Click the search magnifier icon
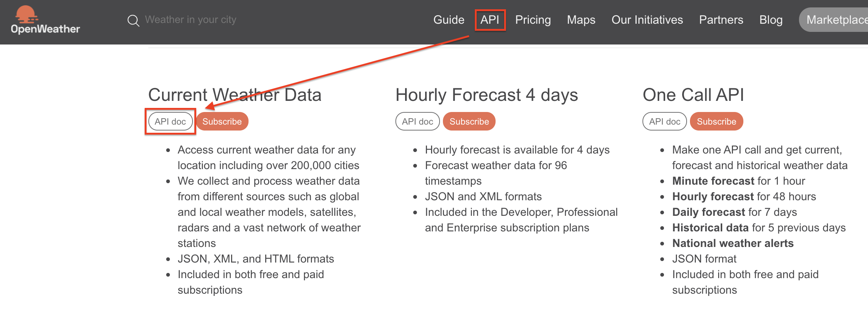868x310 pixels. pyautogui.click(x=133, y=20)
